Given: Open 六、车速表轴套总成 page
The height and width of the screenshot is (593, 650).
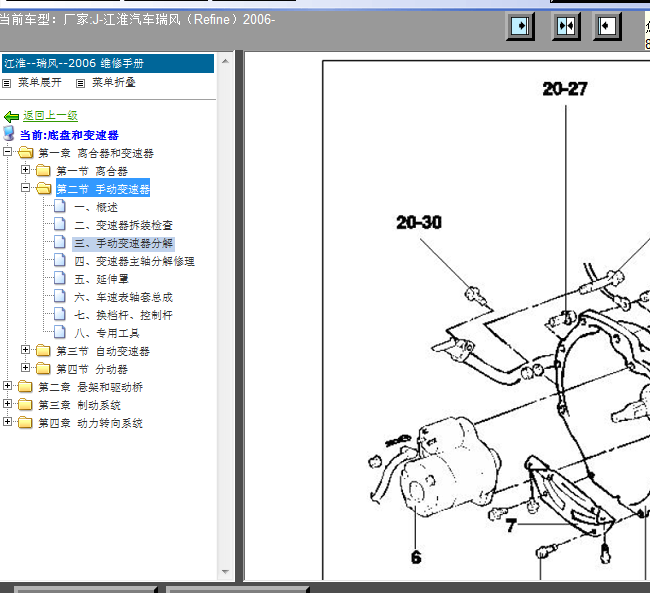Looking at the screenshot, I should (123, 297).
